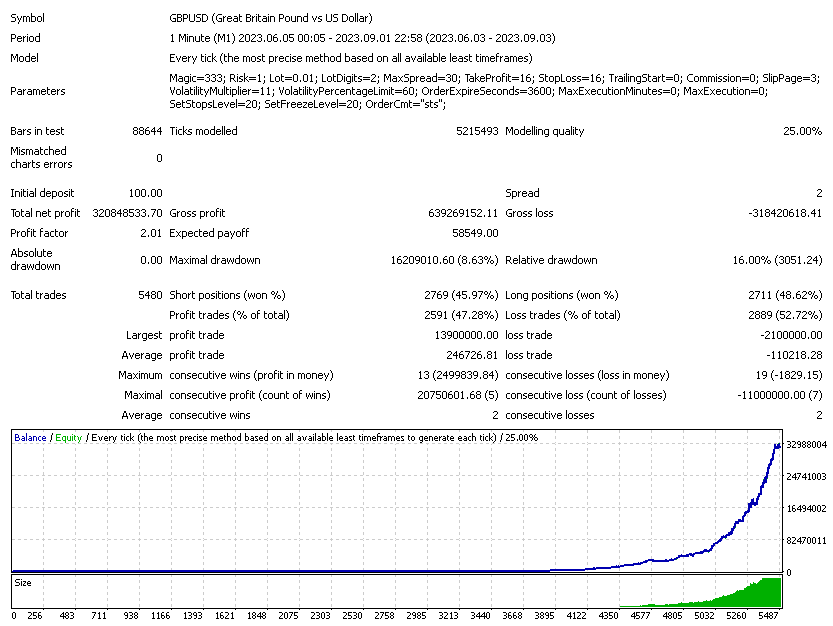Click the Symbol row label

point(28,18)
